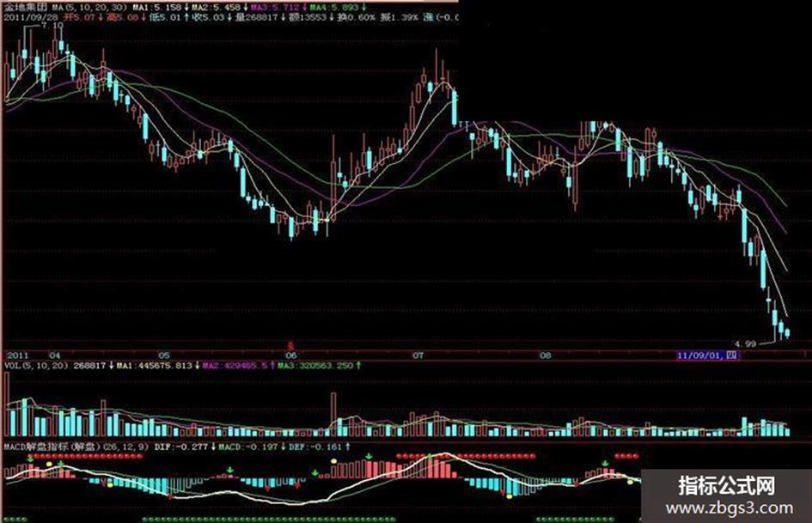Screen dimensions: 812x523
Task: Click the red marker above the 06 label
Action: [x=291, y=344]
